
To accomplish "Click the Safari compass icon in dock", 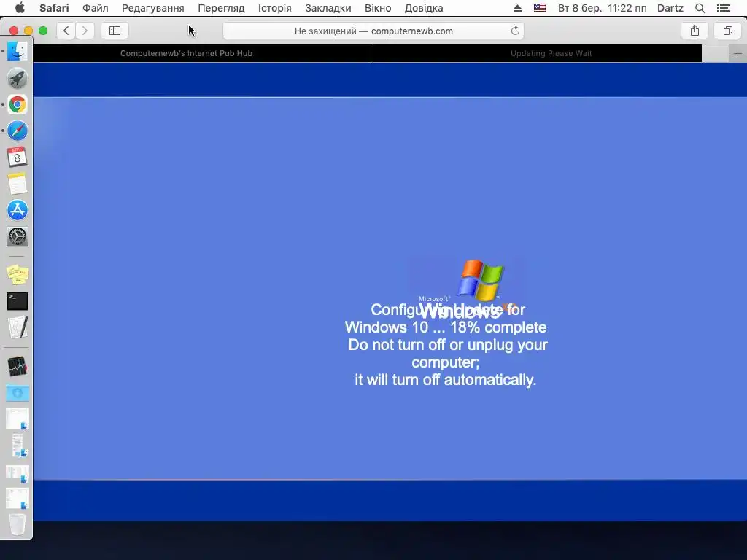I will pyautogui.click(x=18, y=131).
